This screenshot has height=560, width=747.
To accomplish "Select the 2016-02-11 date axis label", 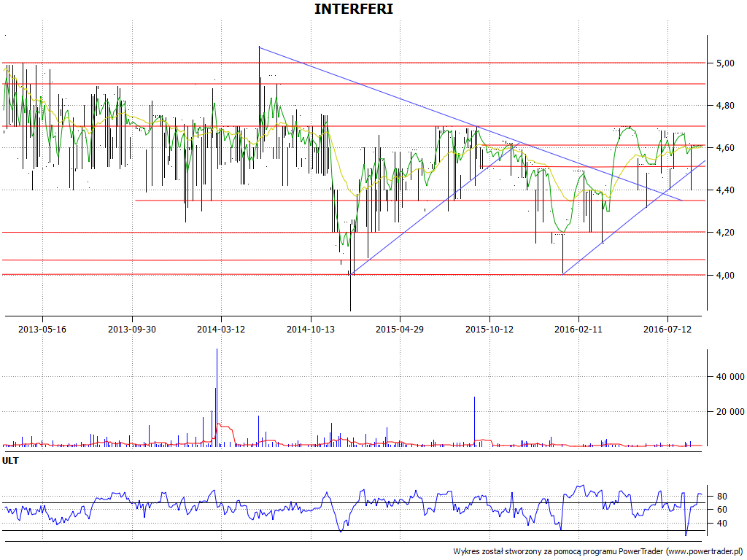I will [578, 329].
